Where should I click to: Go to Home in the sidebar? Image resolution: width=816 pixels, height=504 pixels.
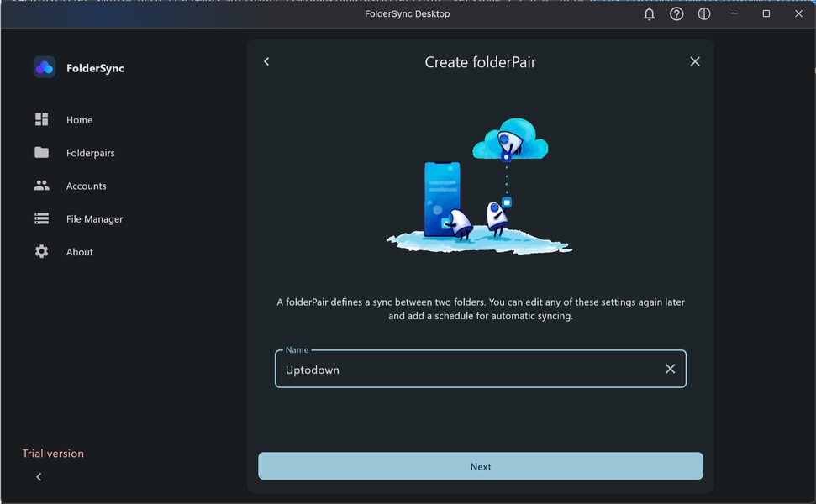[79, 120]
